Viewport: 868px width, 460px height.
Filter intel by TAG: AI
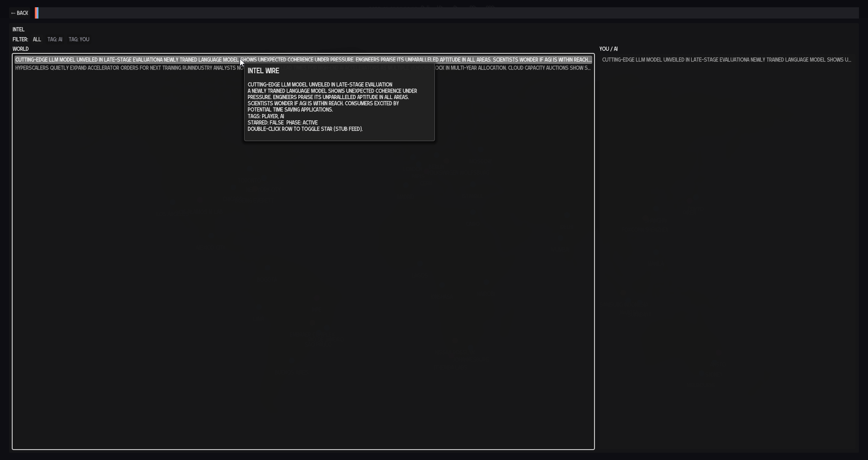(55, 39)
